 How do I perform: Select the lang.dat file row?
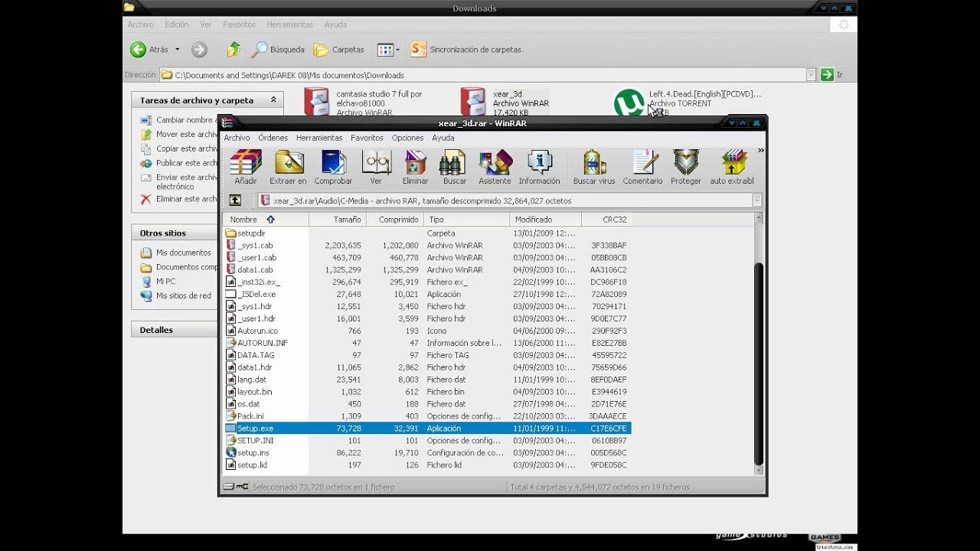[x=426, y=380]
